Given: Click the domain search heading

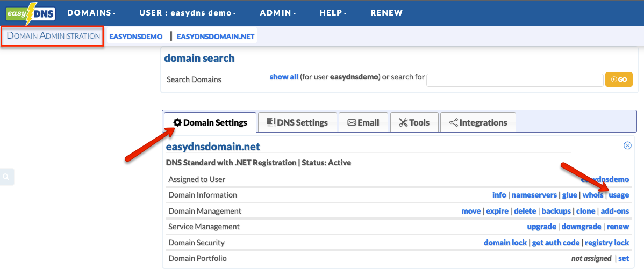Looking at the screenshot, I should tap(199, 59).
